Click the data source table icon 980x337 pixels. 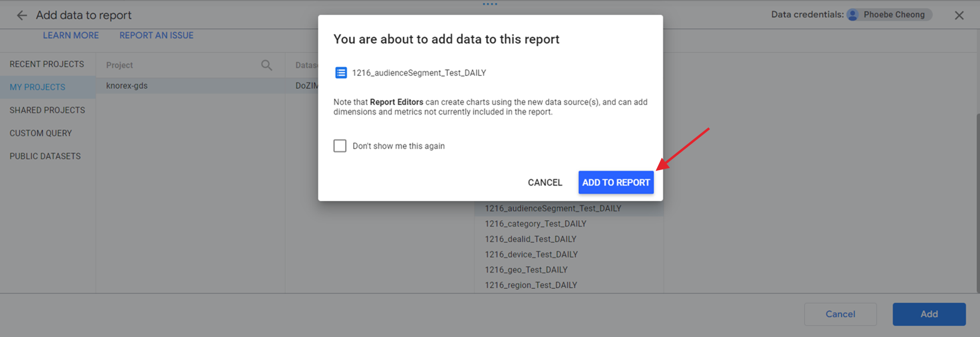point(341,73)
